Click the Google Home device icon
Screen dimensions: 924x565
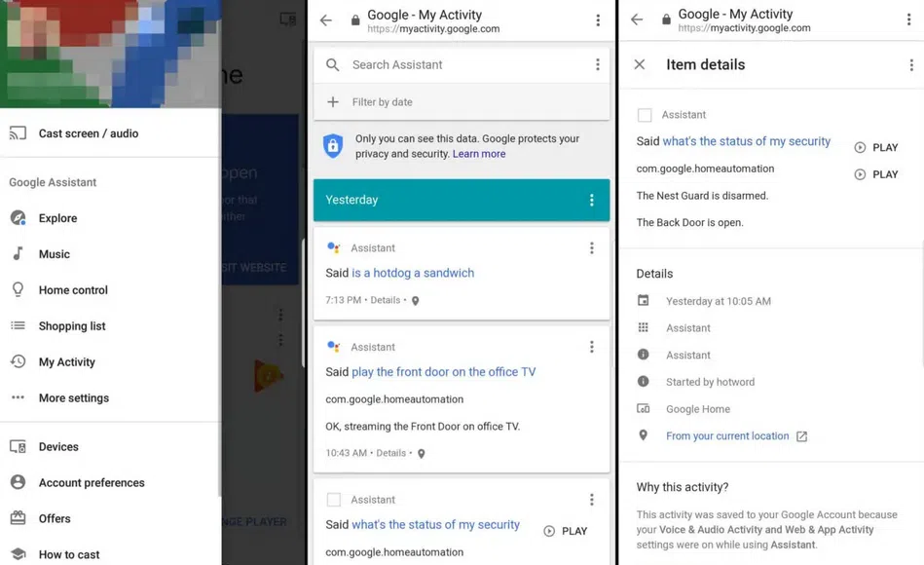tap(643, 408)
